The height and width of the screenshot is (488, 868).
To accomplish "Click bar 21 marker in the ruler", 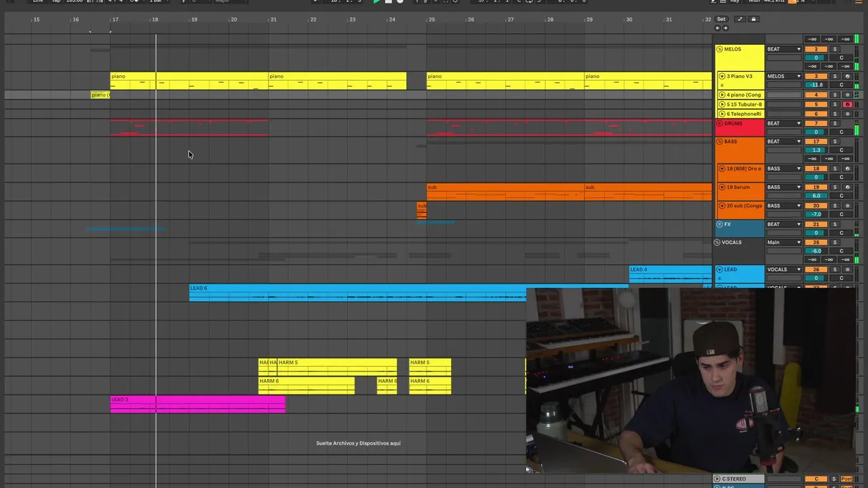I will click(x=273, y=19).
